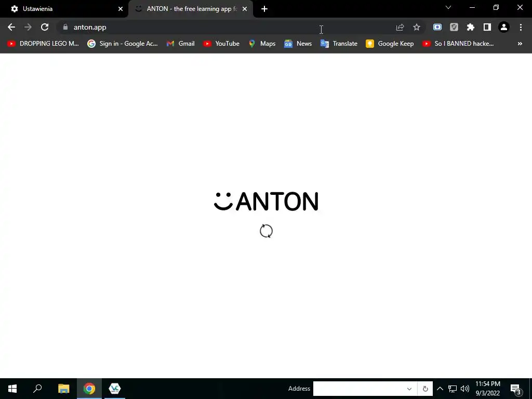Select the ANTON learning app tab
The height and width of the screenshot is (399, 532).
[x=190, y=9]
